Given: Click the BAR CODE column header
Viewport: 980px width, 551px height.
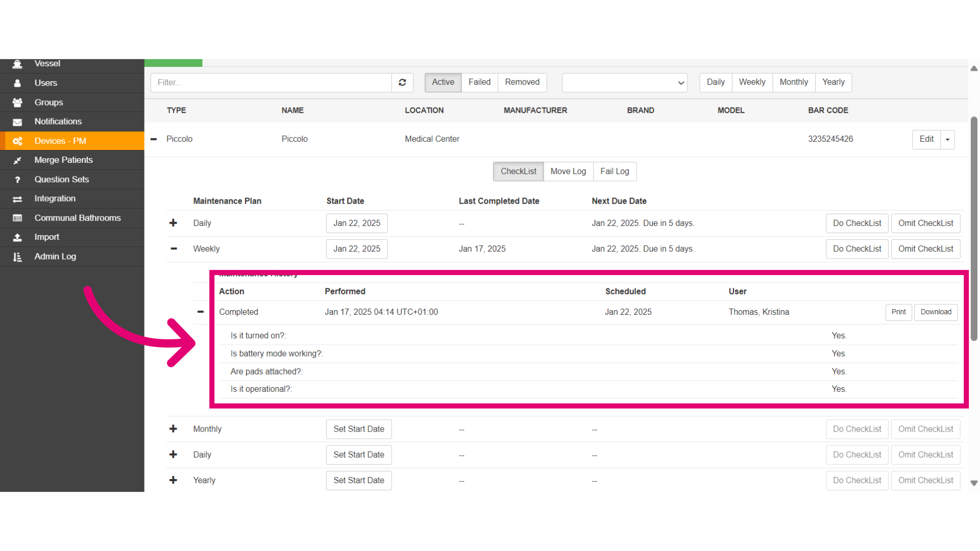Looking at the screenshot, I should click(828, 110).
